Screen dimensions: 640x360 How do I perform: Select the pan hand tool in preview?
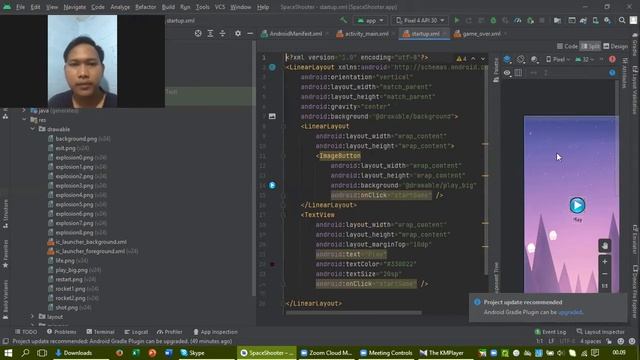604,246
